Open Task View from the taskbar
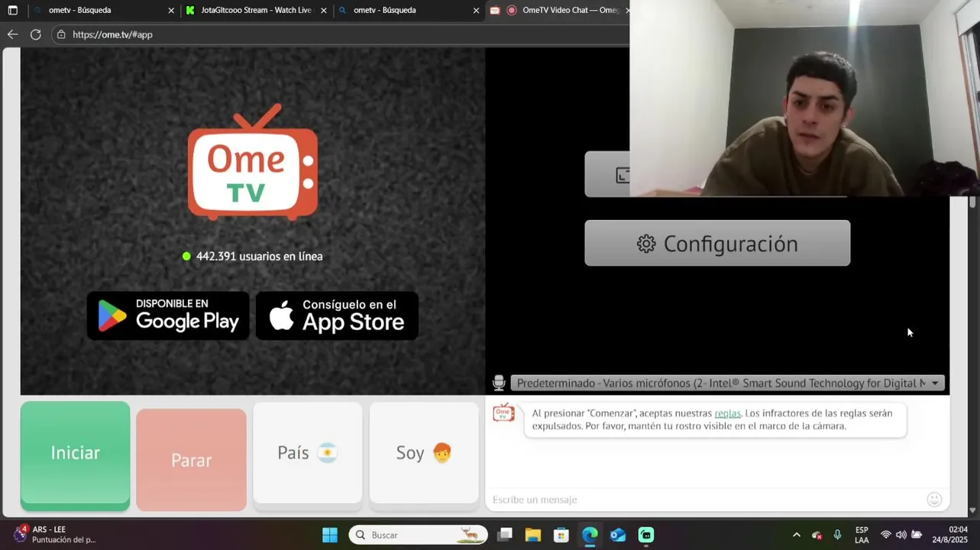The width and height of the screenshot is (980, 550). tap(505, 535)
